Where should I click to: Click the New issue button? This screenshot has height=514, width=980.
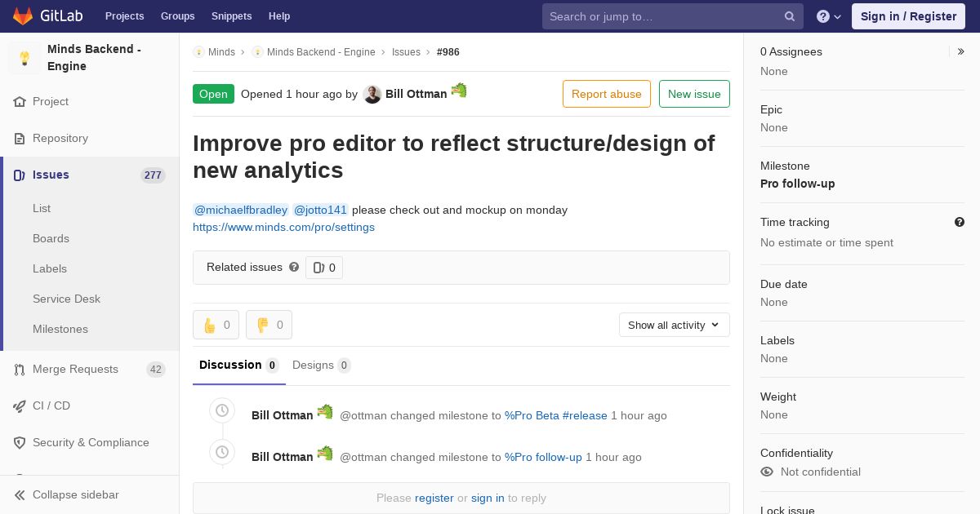pos(694,94)
